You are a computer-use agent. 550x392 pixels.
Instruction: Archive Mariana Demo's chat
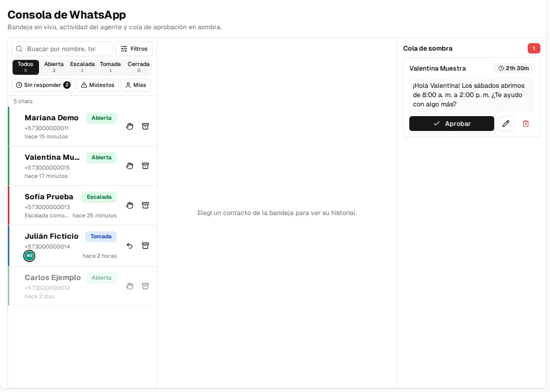[145, 126]
